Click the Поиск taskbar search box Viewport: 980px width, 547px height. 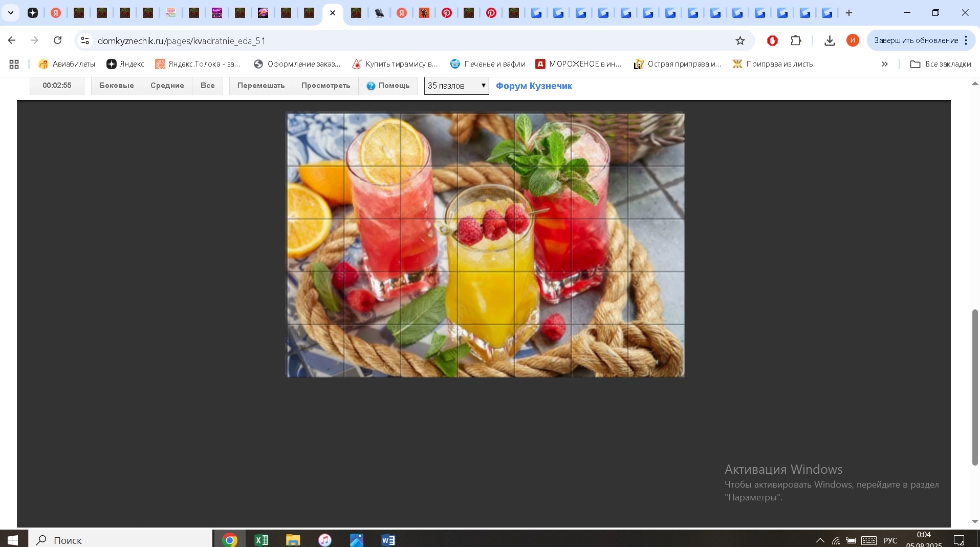120,540
